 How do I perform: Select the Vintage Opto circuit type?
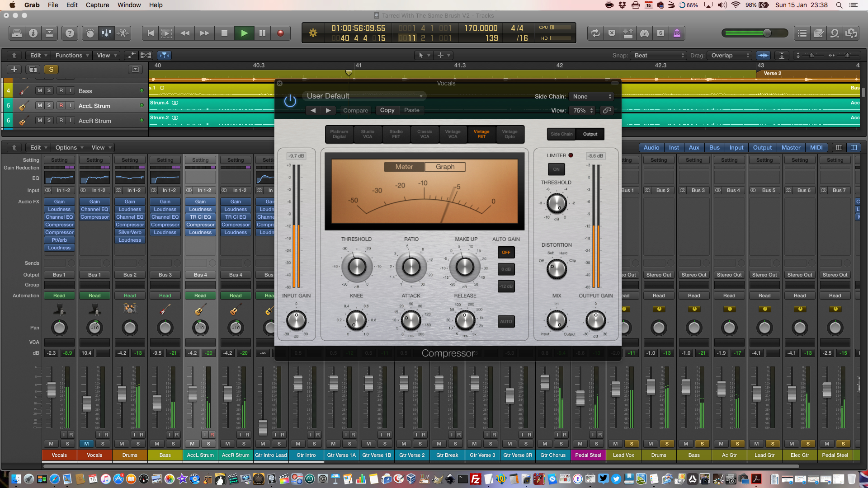(510, 134)
